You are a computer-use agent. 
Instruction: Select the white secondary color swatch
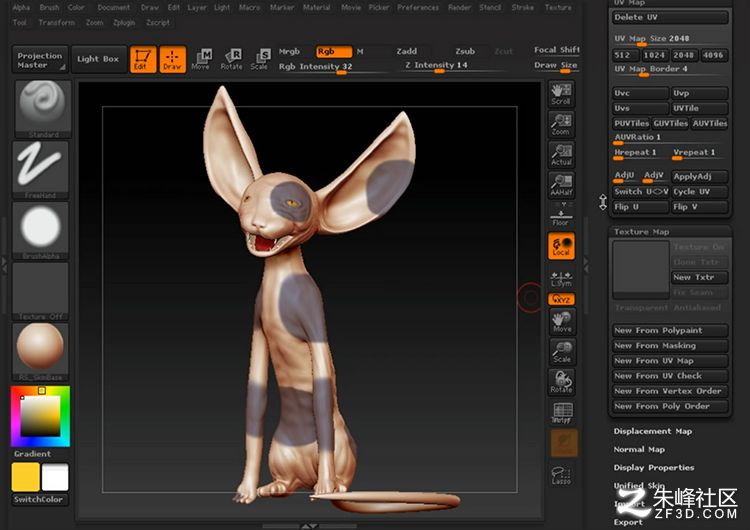click(x=55, y=477)
